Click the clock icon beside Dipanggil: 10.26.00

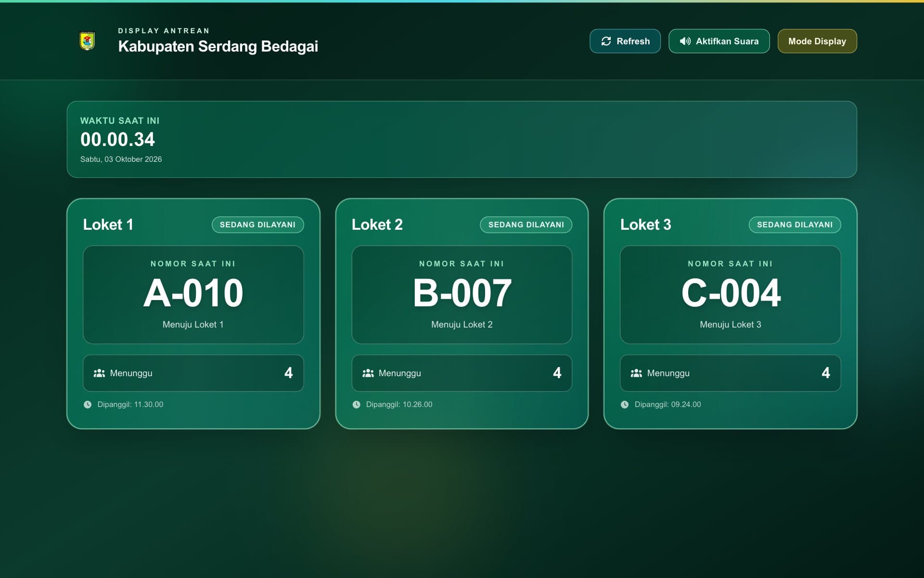(x=356, y=405)
